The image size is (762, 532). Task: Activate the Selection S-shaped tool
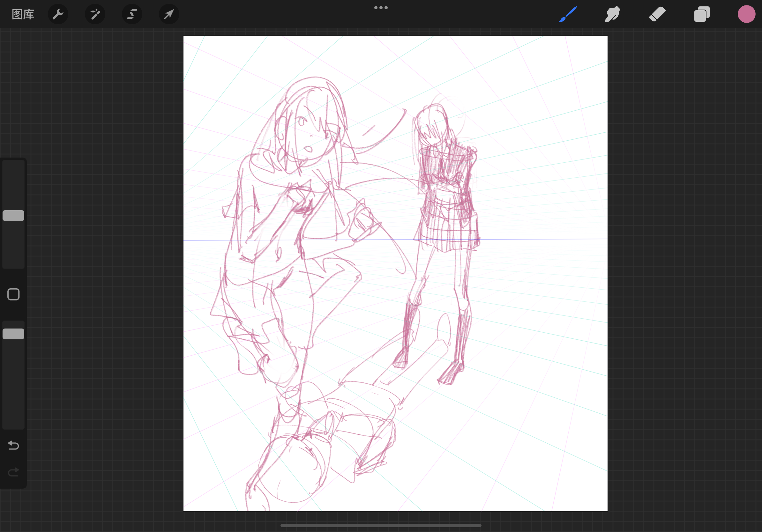pyautogui.click(x=132, y=14)
